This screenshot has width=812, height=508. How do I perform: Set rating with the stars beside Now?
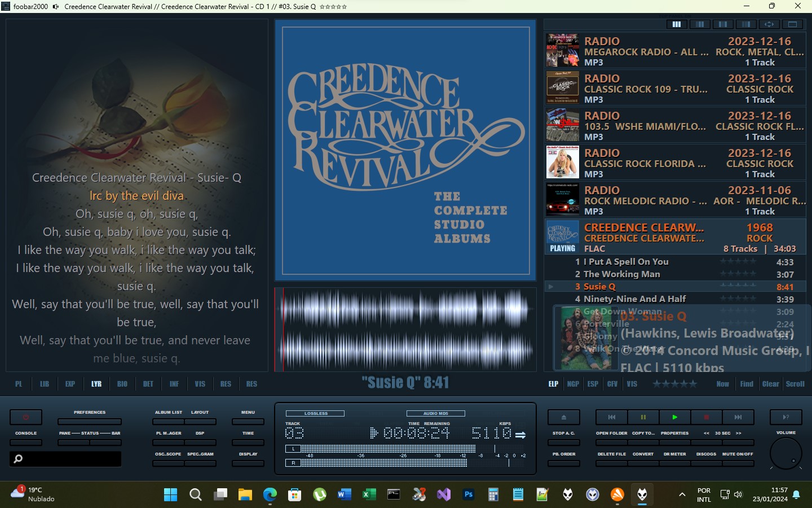pyautogui.click(x=675, y=384)
